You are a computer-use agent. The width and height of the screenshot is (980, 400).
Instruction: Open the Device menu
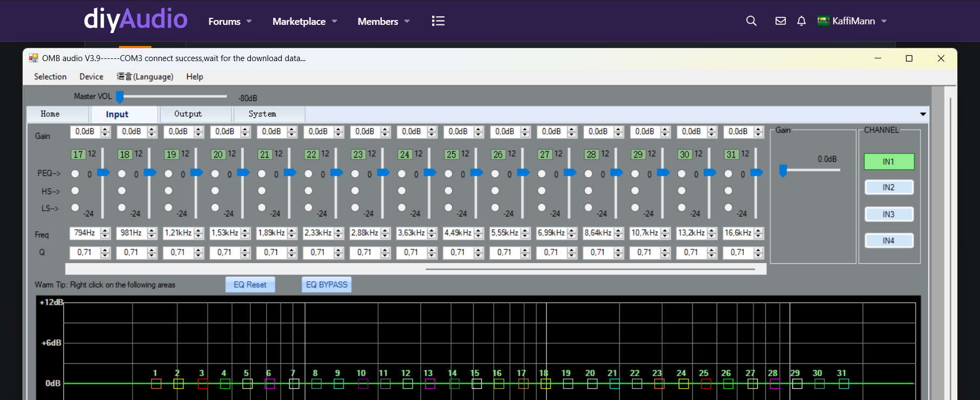pyautogui.click(x=91, y=77)
